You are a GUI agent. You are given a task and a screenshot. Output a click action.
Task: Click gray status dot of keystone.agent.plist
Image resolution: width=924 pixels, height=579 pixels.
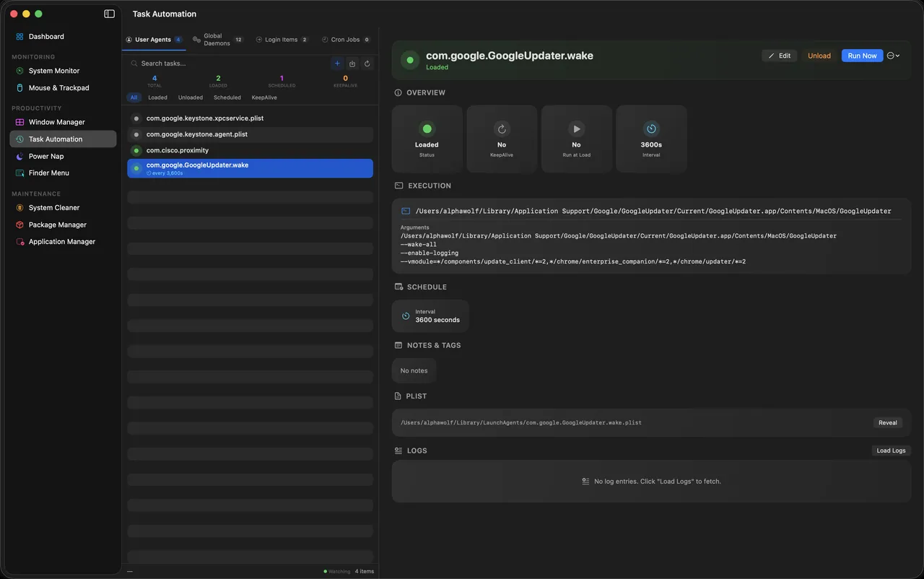[x=136, y=134]
